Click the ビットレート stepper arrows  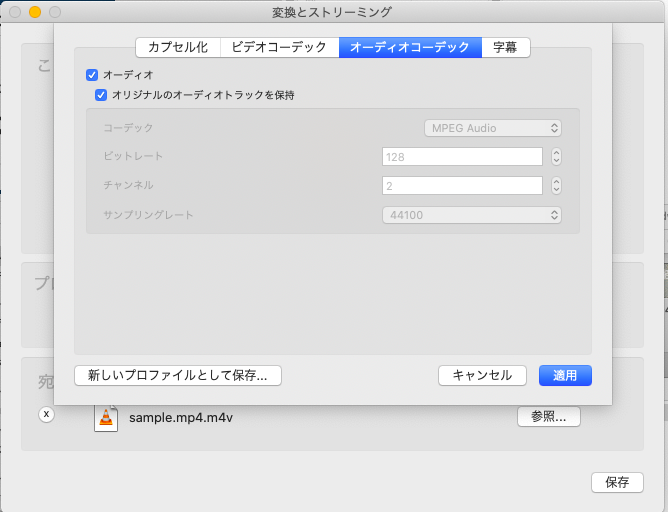point(556,157)
